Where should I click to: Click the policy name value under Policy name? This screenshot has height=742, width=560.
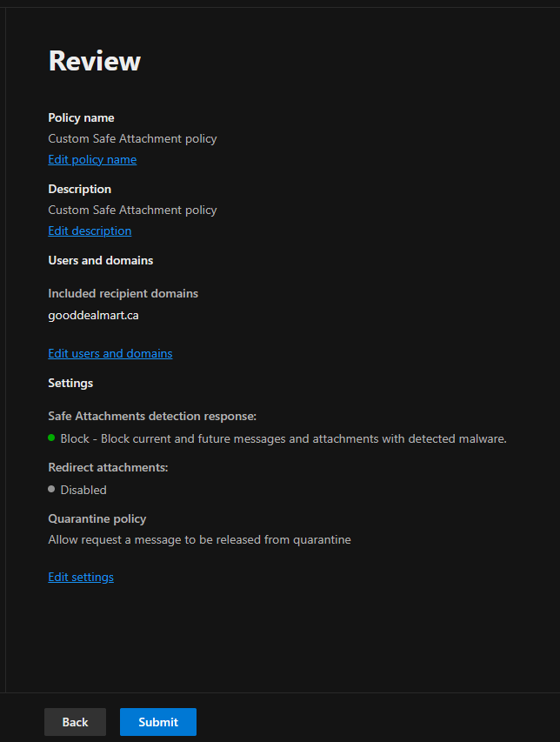132,138
